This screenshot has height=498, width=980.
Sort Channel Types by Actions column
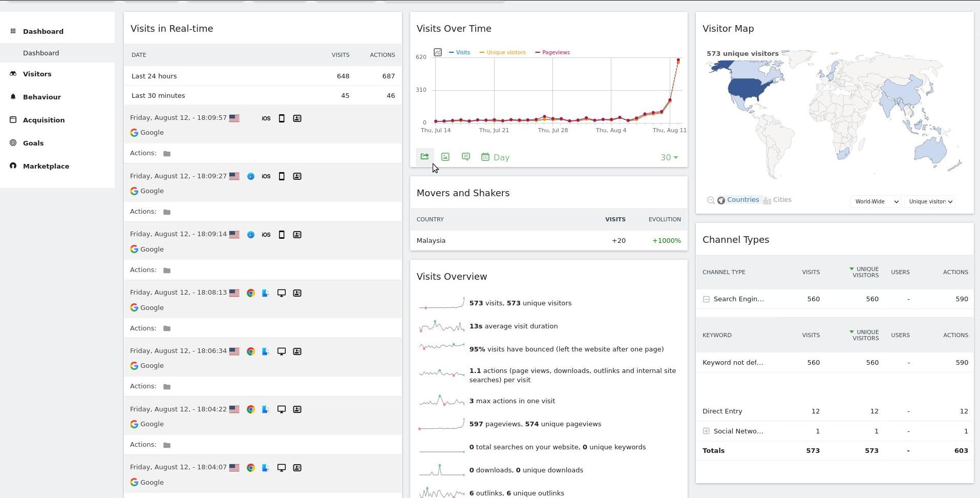[955, 272]
